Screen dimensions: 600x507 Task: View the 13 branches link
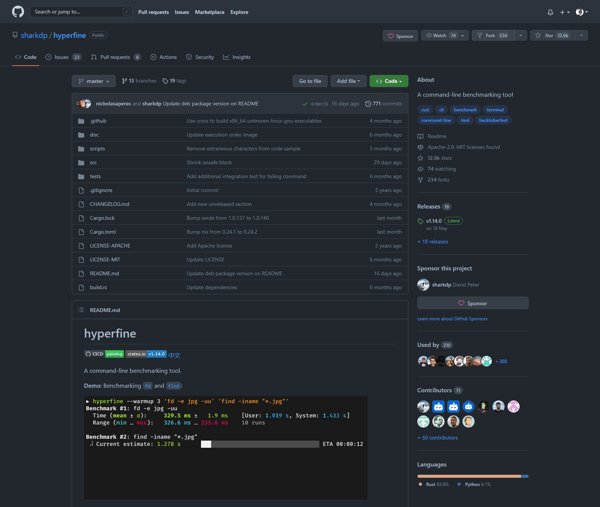coord(139,81)
